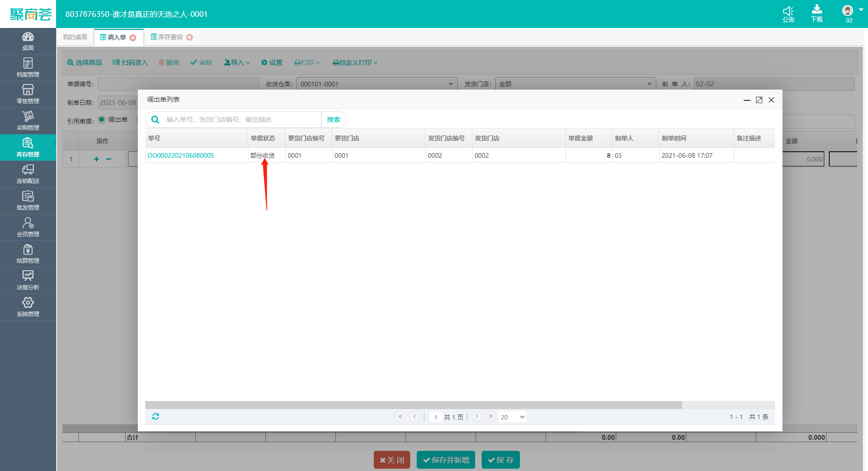
Task: Open 采购管理 in the sidebar
Action: point(28,121)
